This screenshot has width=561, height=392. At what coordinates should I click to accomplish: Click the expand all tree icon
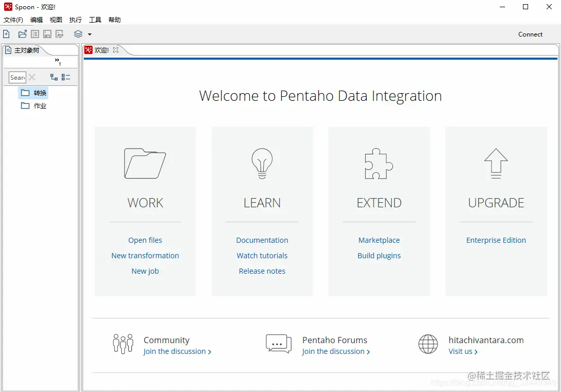click(53, 77)
